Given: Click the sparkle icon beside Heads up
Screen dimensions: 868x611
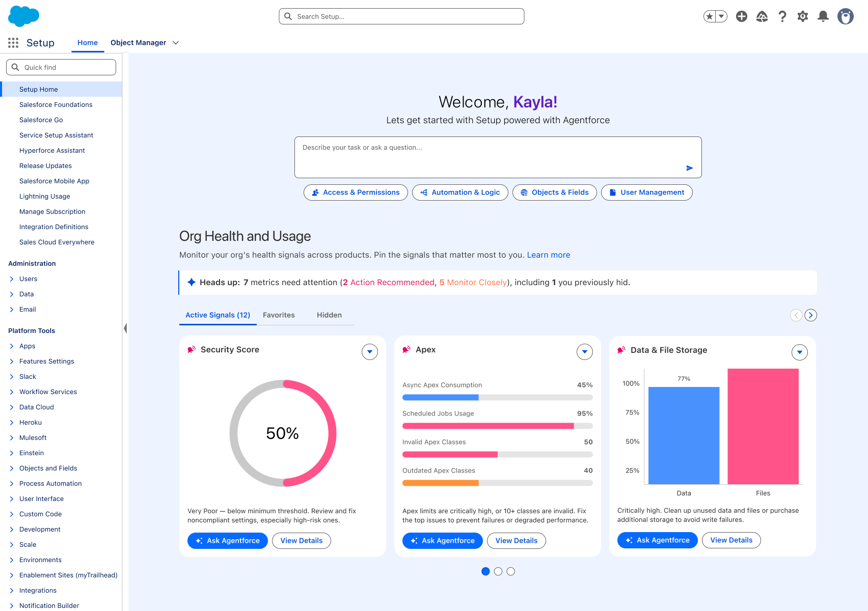Looking at the screenshot, I should 192,282.
